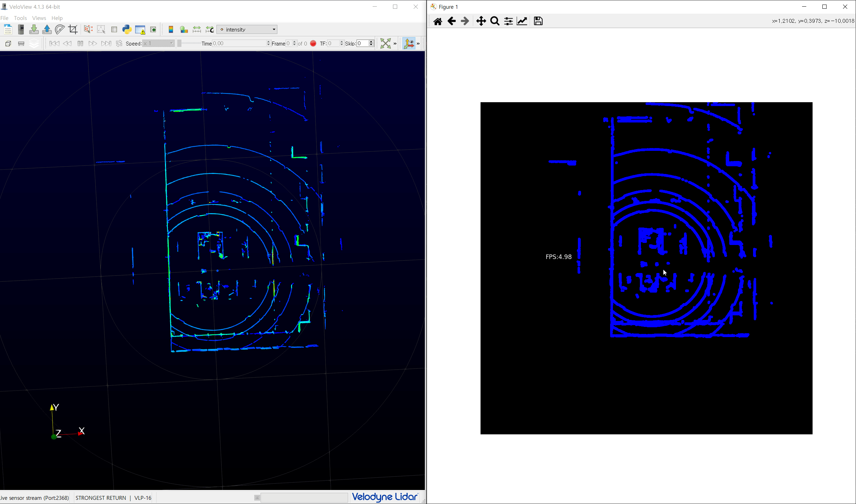Toggle the 3D box projection icon
Viewport: 856px width, 504px height.
(8, 43)
